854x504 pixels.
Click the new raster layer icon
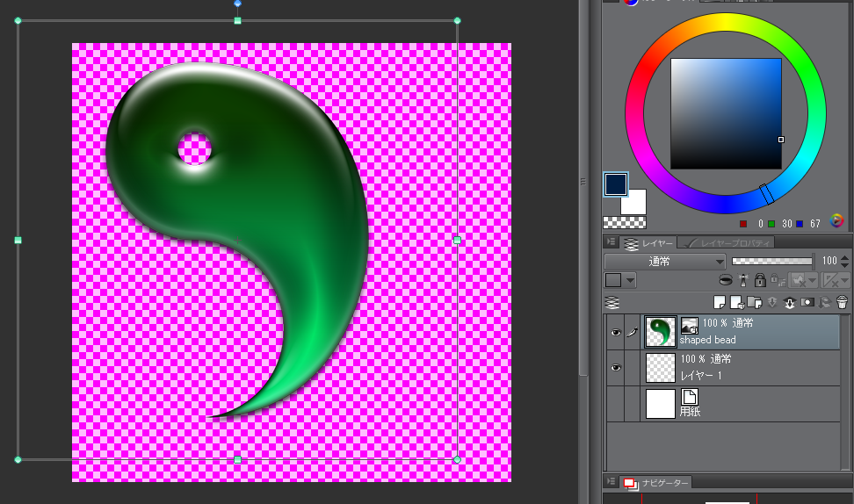pos(720,302)
